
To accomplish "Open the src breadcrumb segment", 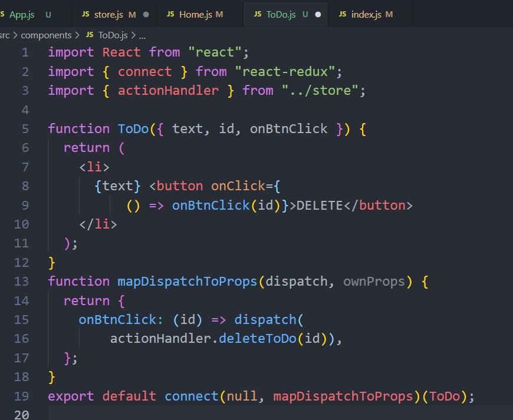I will pos(5,35).
